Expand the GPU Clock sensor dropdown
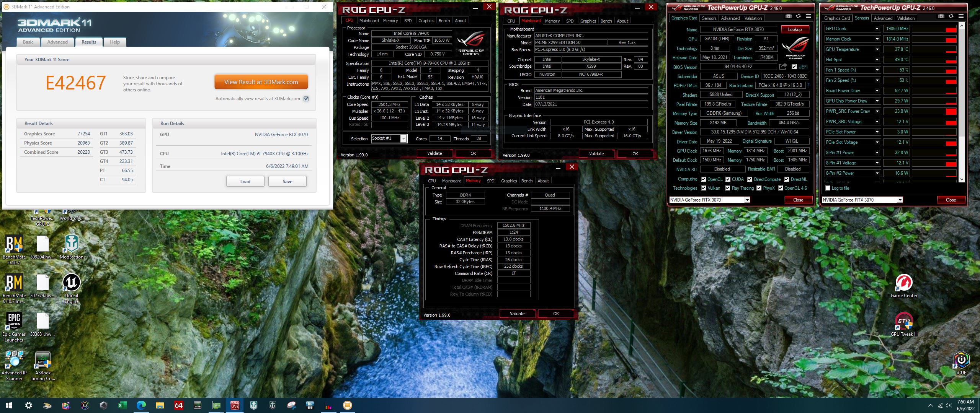 coord(877,29)
